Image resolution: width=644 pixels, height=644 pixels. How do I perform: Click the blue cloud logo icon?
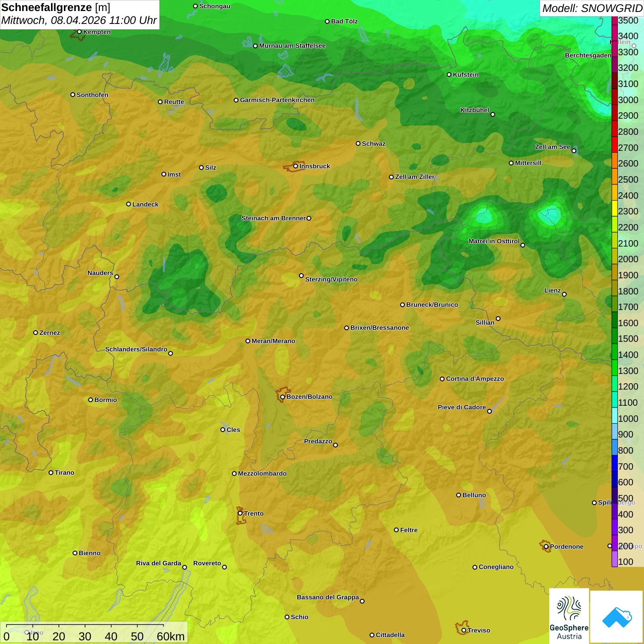pos(617,617)
